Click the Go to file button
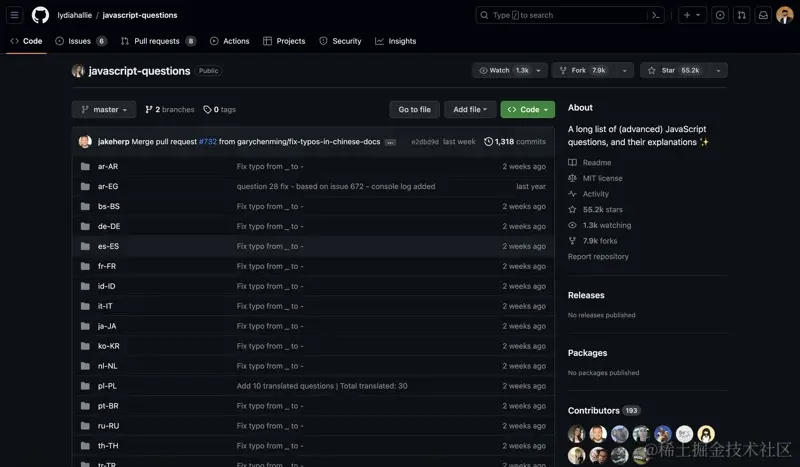 coord(414,110)
